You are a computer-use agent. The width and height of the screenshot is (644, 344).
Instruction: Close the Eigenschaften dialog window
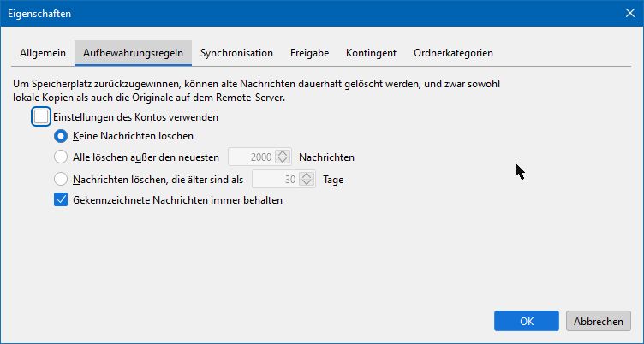[628, 13]
